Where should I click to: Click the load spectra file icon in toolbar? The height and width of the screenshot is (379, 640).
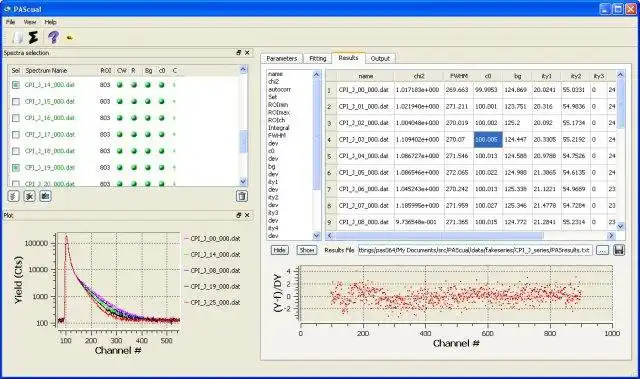click(17, 38)
